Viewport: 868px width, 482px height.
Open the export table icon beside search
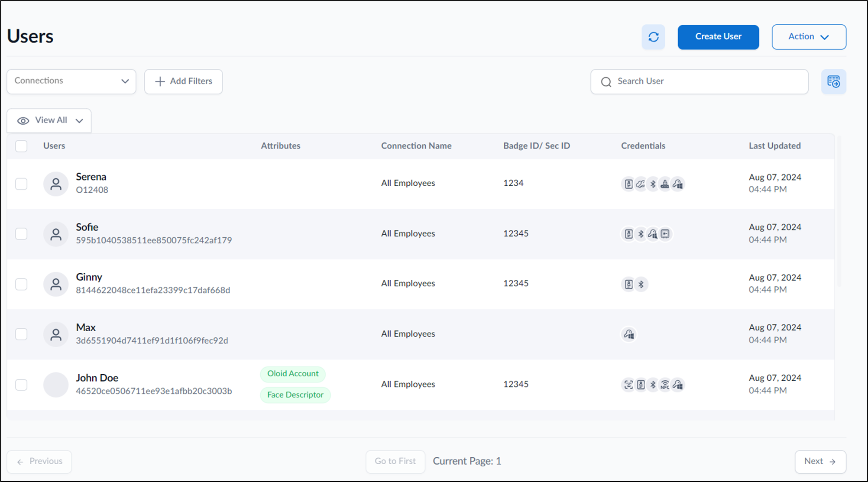[x=833, y=81]
